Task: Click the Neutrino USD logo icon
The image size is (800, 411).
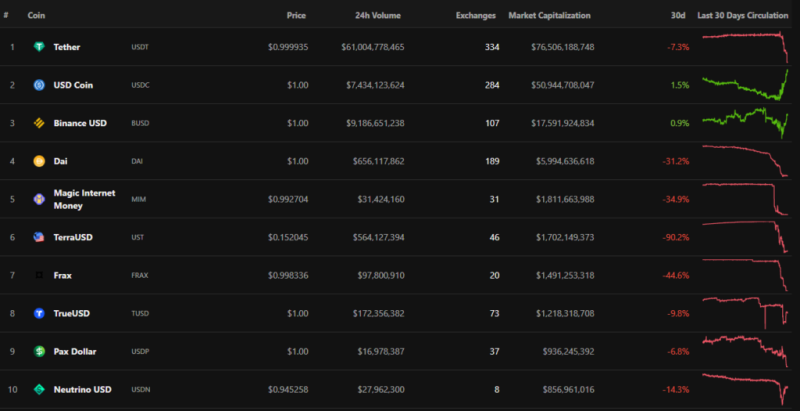Action: pos(40,389)
